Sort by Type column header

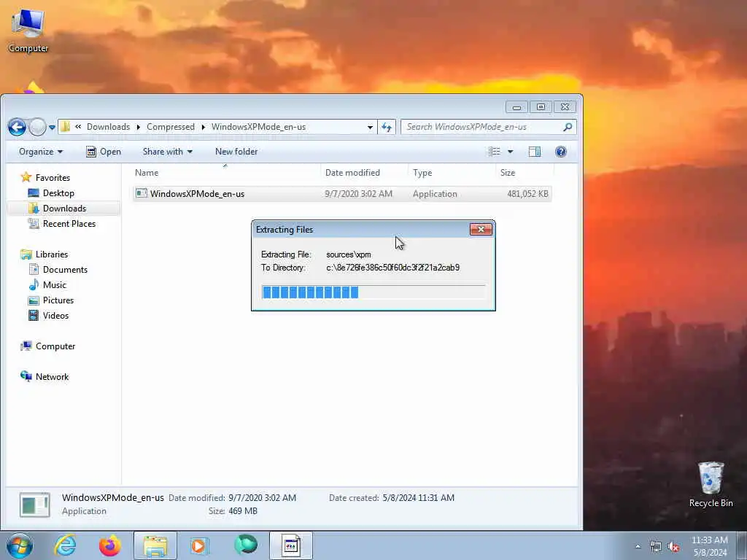pos(451,172)
